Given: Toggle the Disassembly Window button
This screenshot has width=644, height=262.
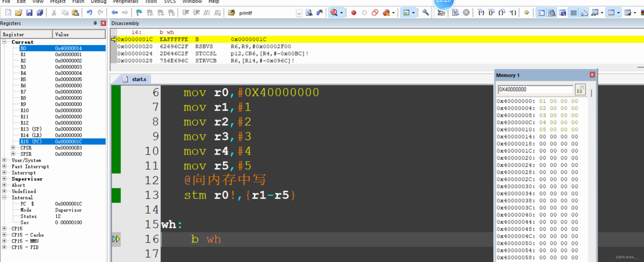Looking at the screenshot, I should 552,13.
